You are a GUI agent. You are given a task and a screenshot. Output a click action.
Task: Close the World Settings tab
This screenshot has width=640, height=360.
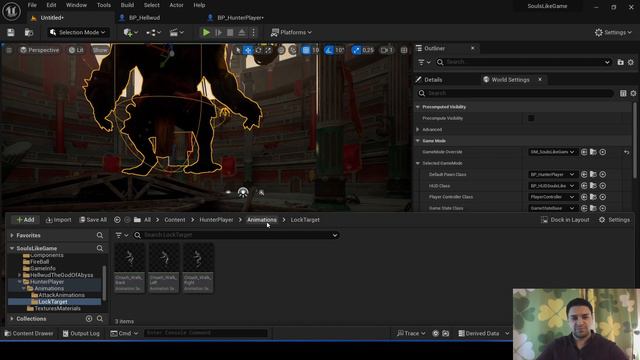540,79
